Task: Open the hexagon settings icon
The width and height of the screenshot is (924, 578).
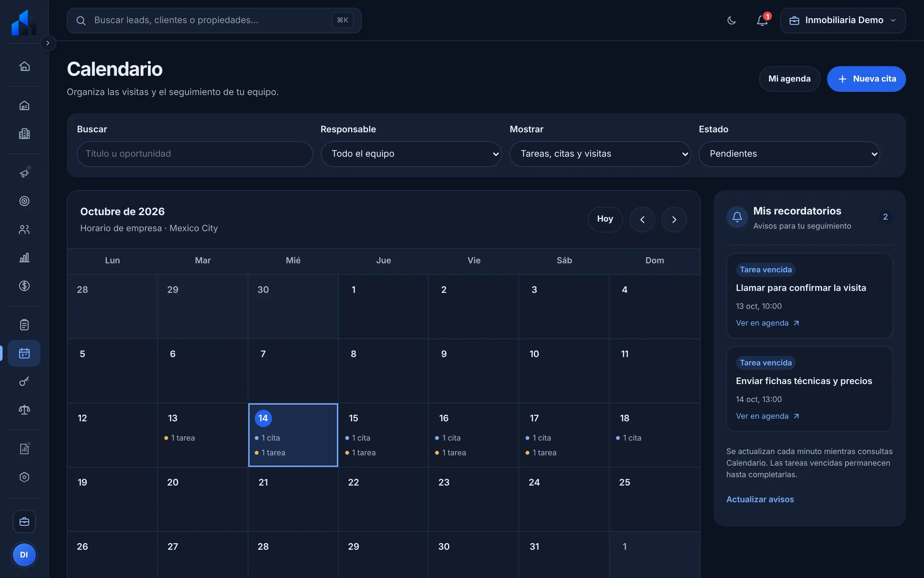Action: [24, 477]
